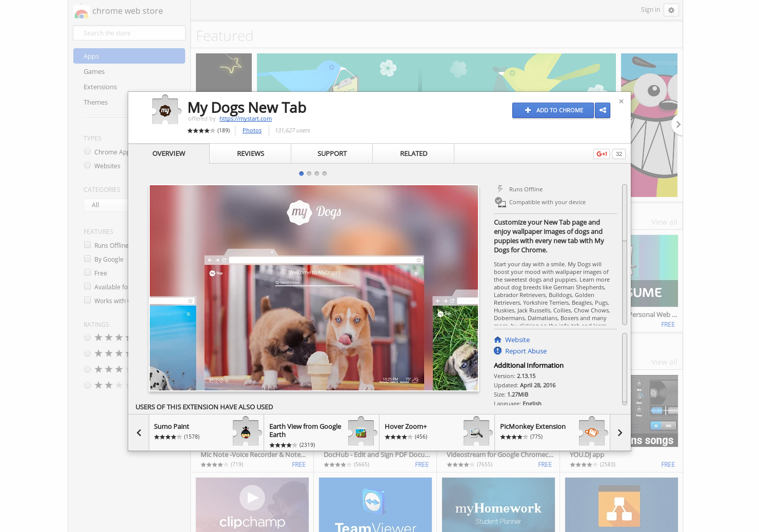Click the Report Abuse link
759x532 pixels.
526,351
